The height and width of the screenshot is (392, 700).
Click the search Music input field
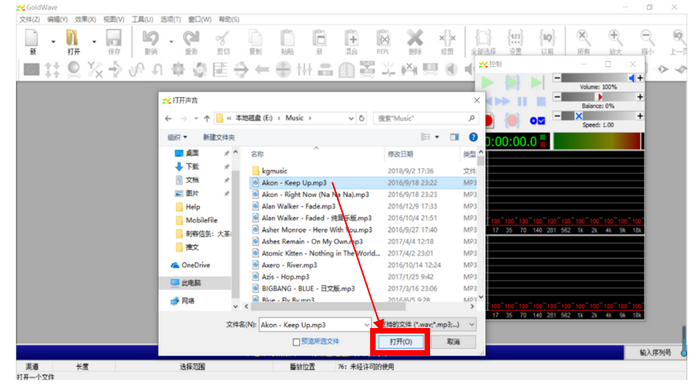pyautogui.click(x=426, y=118)
